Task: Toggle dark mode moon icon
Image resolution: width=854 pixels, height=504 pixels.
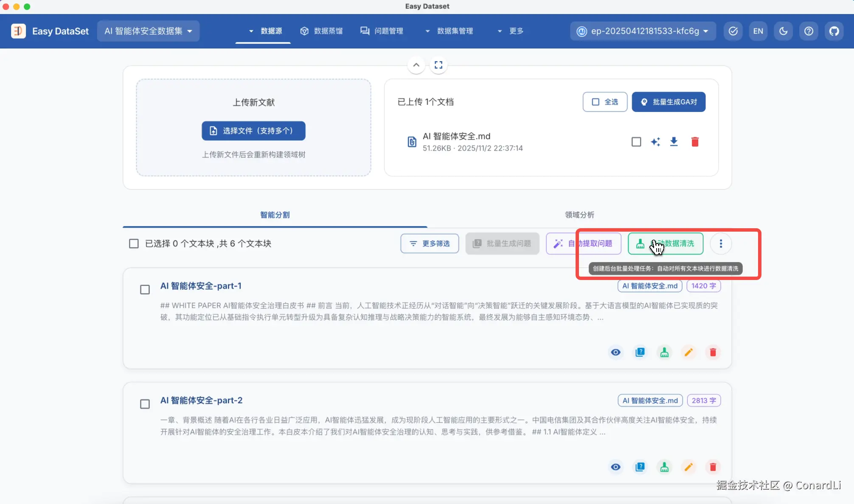Action: pos(783,31)
